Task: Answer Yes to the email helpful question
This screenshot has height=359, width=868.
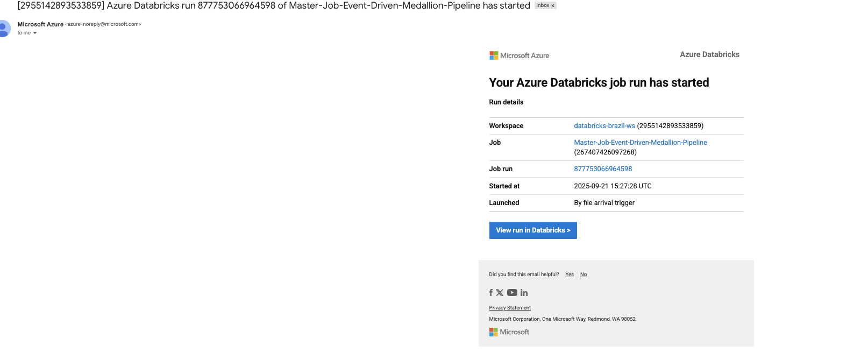Action: coord(569,274)
